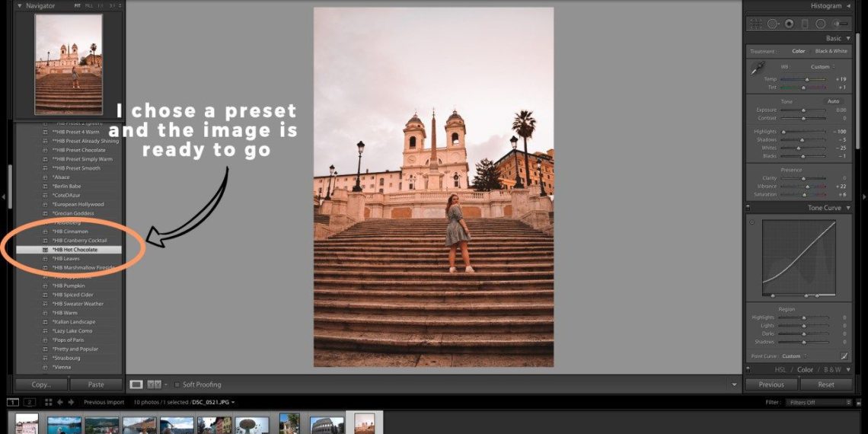868x434 pixels.
Task: Select the Radial Filter tool
Action: (x=821, y=24)
